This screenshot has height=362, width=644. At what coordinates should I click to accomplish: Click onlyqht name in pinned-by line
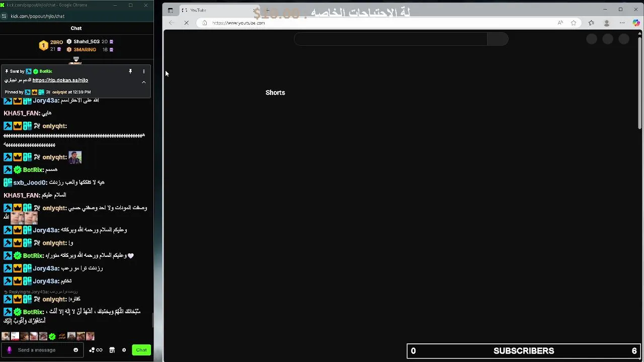59,92
